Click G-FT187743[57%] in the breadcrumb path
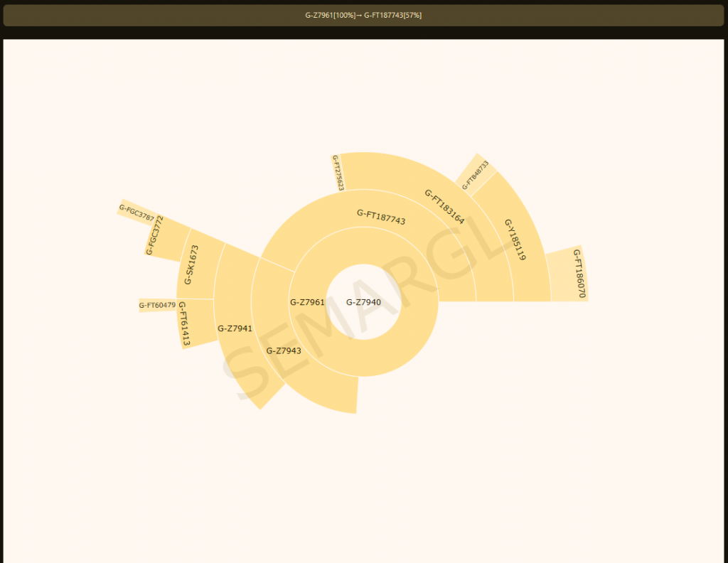 [393, 16]
